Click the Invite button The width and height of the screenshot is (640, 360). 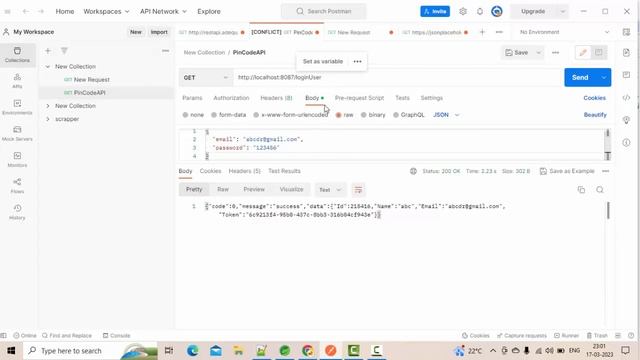click(x=435, y=11)
